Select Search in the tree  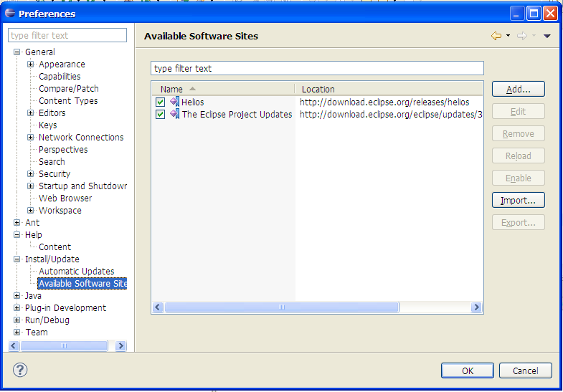52,162
